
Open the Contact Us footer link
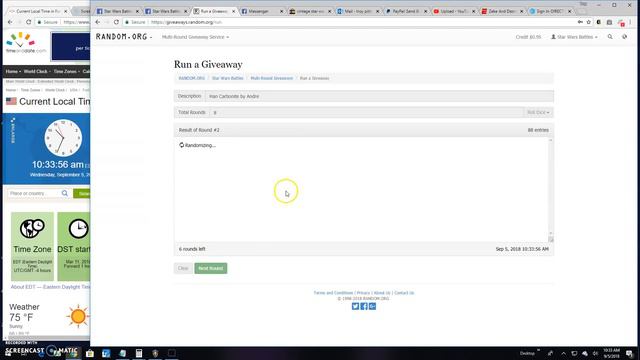[x=404, y=293]
